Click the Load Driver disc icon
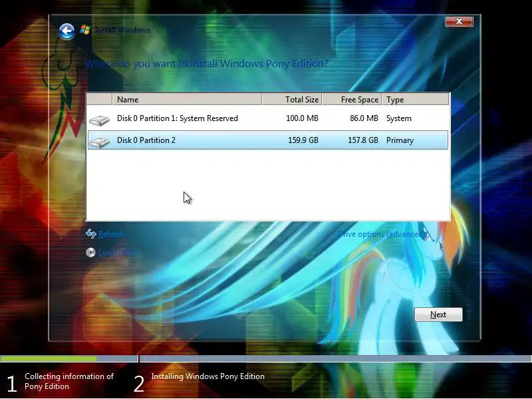Viewport: 532px width, 399px height. (x=90, y=253)
